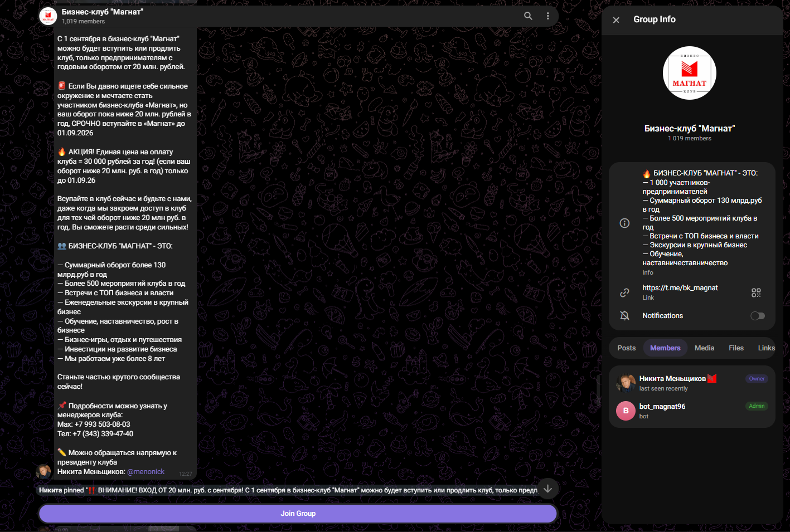The image size is (790, 532).
Task: Select the Links tab
Action: (766, 348)
